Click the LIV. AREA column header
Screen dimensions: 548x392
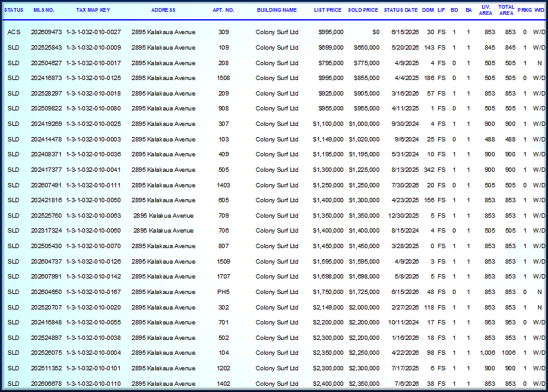(485, 10)
